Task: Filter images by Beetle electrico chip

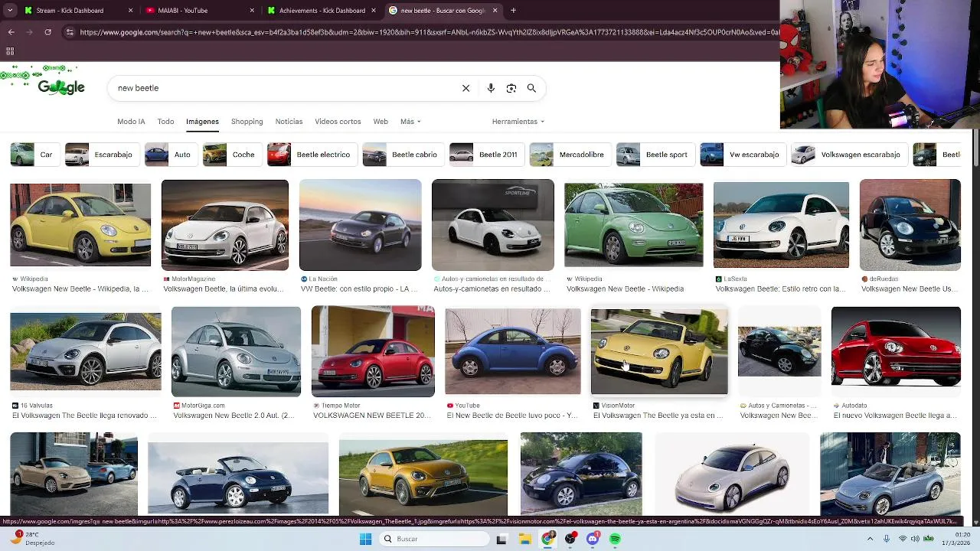Action: pos(312,155)
